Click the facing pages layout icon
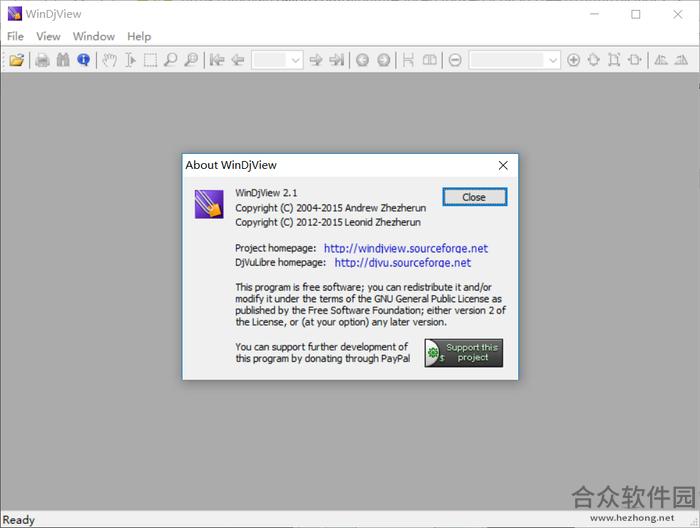 coord(429,60)
